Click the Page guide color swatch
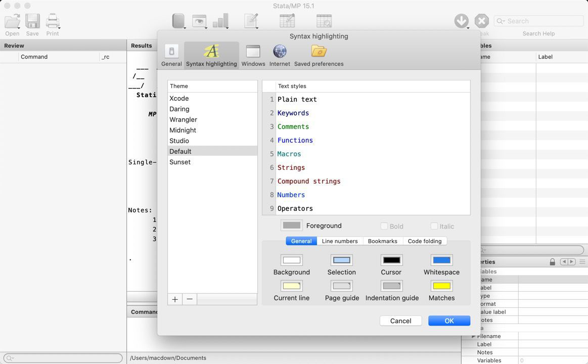This screenshot has width=588, height=364. [342, 286]
